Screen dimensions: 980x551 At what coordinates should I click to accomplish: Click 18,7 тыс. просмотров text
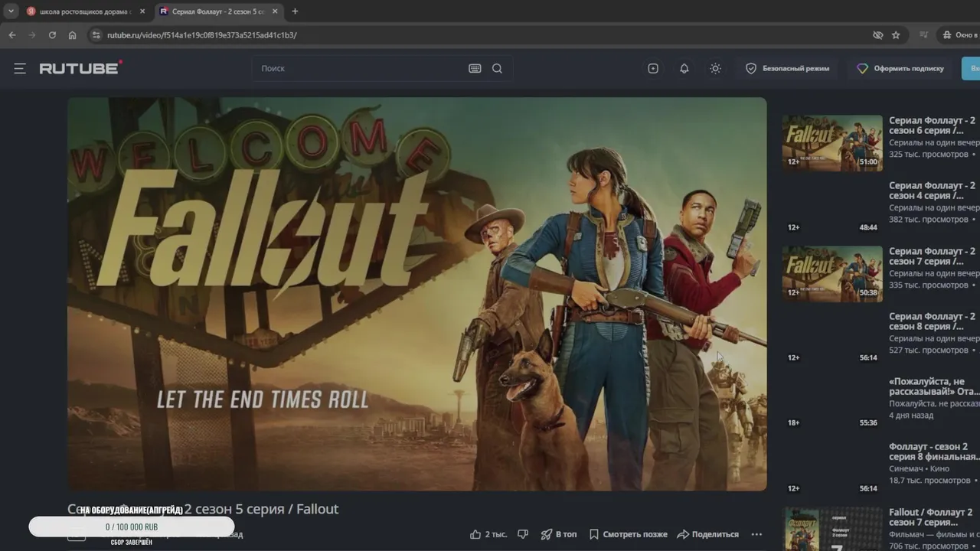[x=929, y=481]
